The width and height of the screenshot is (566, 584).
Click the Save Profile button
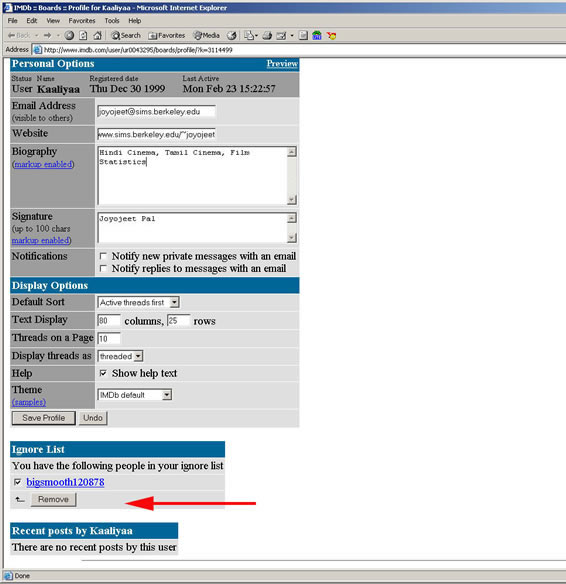tap(44, 418)
